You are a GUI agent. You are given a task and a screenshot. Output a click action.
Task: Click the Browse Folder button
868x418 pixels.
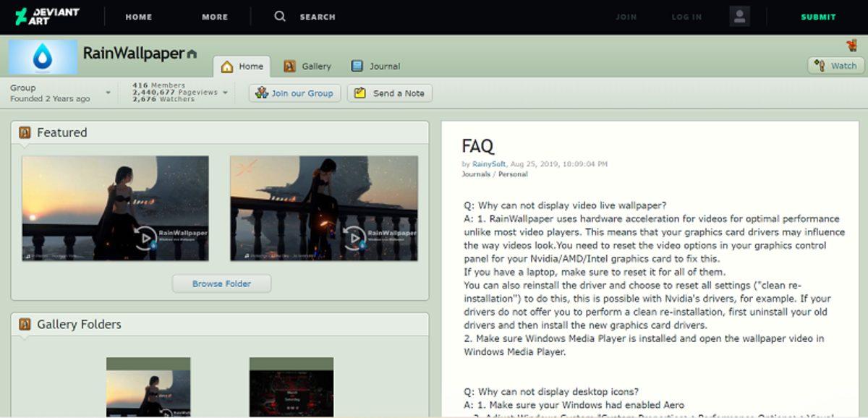[x=221, y=283]
